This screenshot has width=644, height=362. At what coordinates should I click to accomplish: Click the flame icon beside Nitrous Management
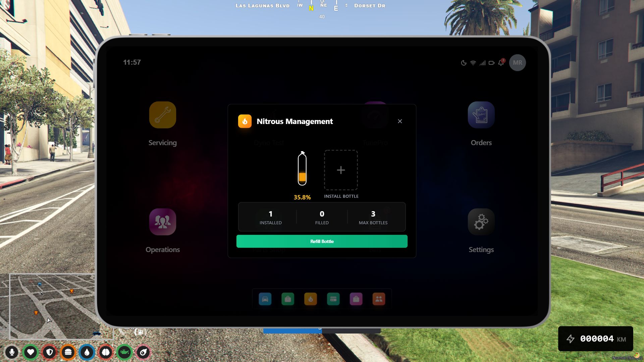coord(245,121)
